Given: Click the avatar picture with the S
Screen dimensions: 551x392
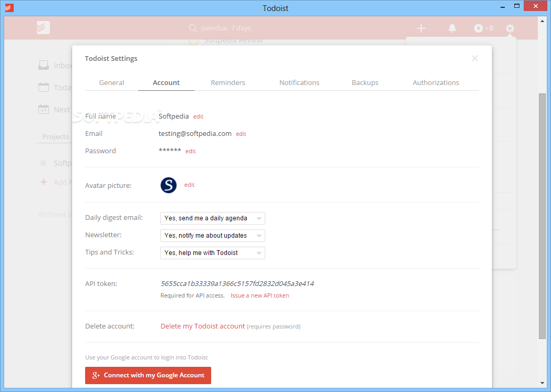Looking at the screenshot, I should point(169,185).
